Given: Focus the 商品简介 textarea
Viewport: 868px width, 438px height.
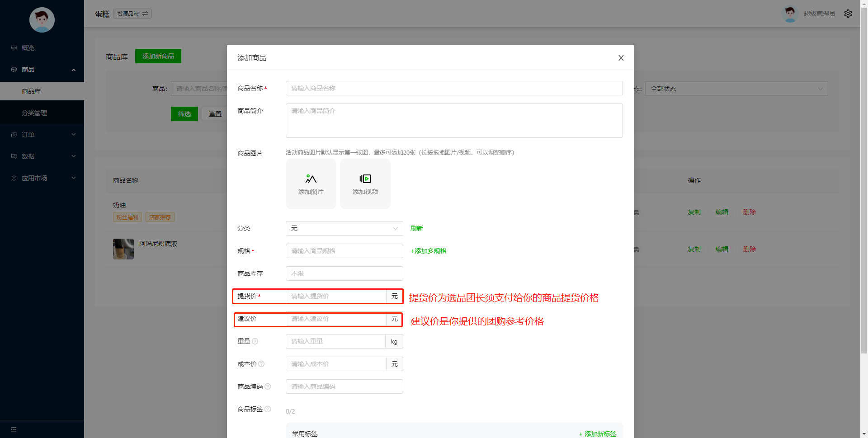Looking at the screenshot, I should (454, 121).
